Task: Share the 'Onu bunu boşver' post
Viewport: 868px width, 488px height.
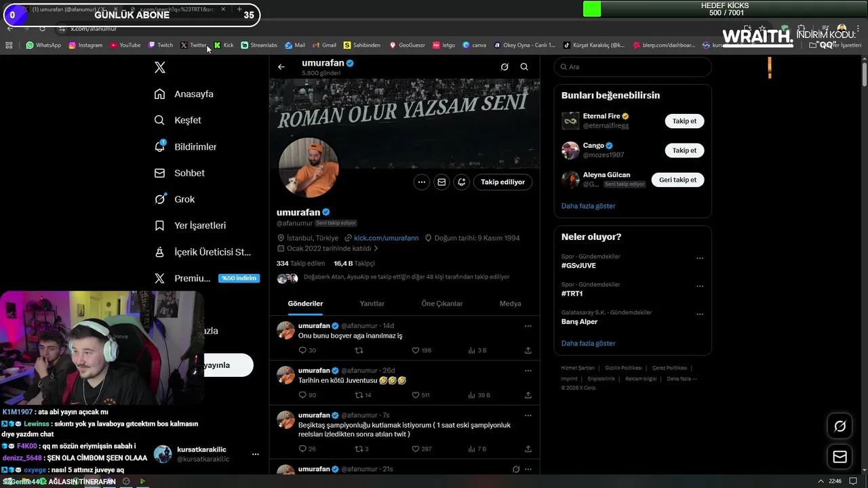Action: 528,350
